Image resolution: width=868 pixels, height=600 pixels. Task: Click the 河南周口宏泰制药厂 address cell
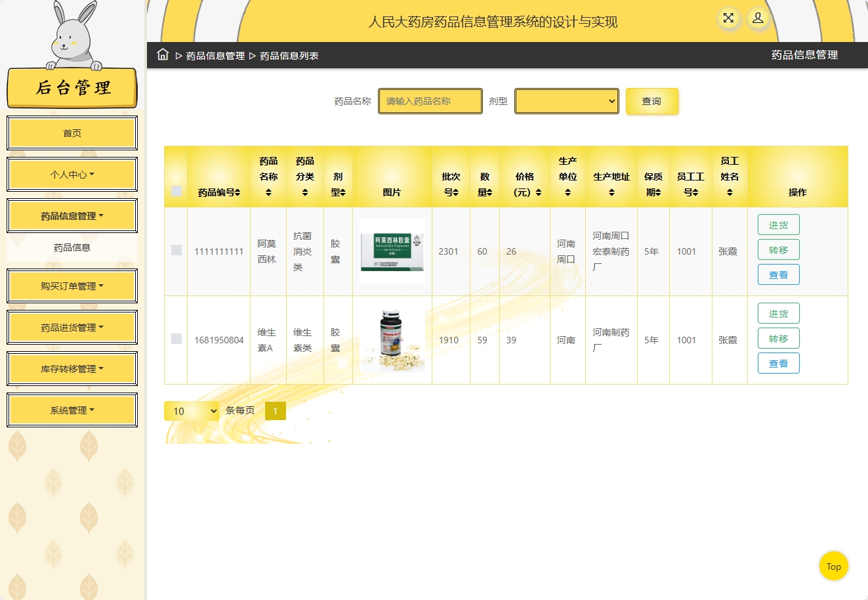coord(611,251)
